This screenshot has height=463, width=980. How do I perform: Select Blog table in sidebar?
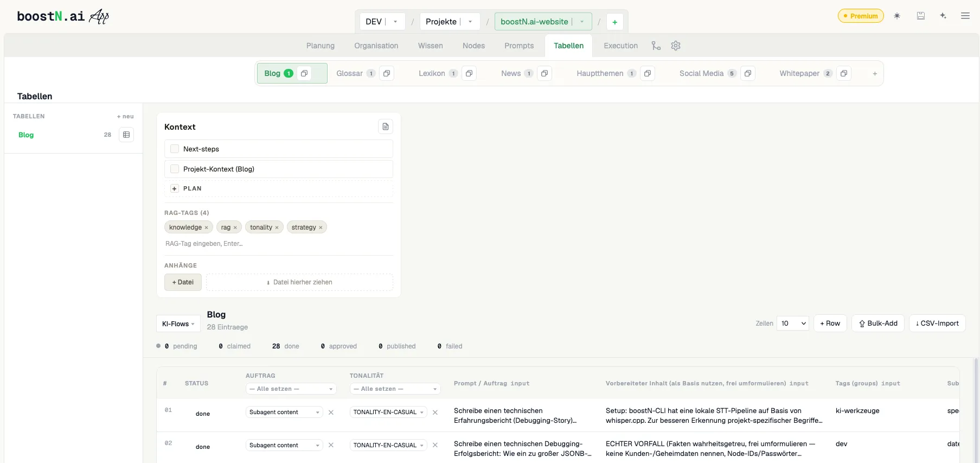26,135
